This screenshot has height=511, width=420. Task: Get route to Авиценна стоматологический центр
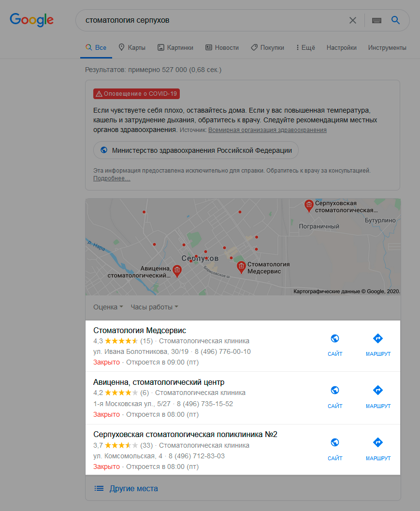pos(378,396)
